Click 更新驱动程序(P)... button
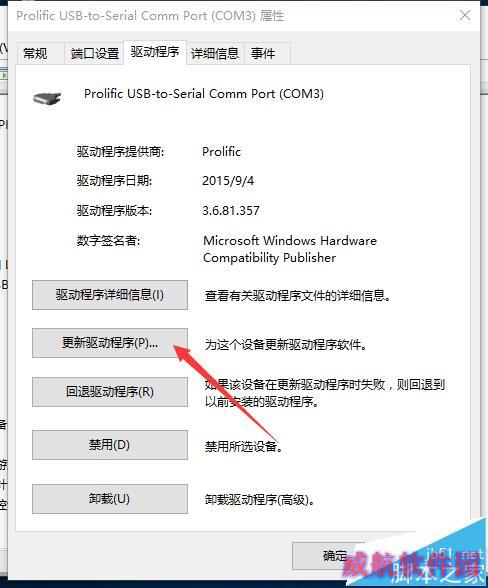 (110, 343)
